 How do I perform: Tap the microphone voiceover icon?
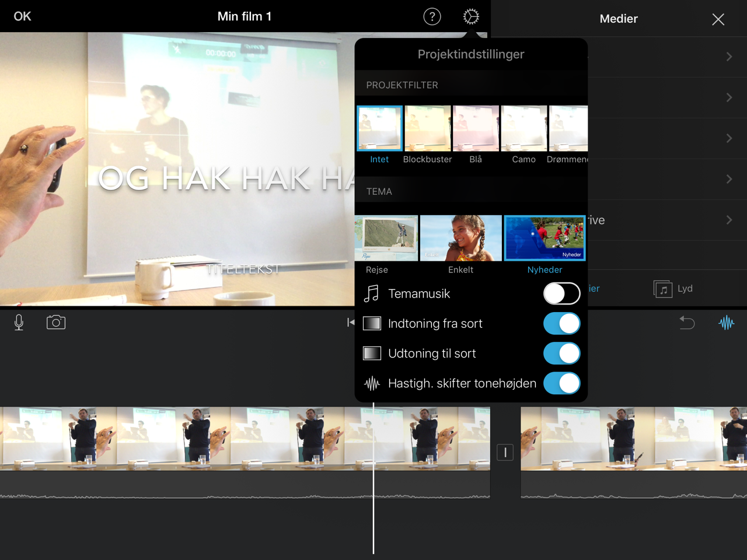pyautogui.click(x=19, y=323)
